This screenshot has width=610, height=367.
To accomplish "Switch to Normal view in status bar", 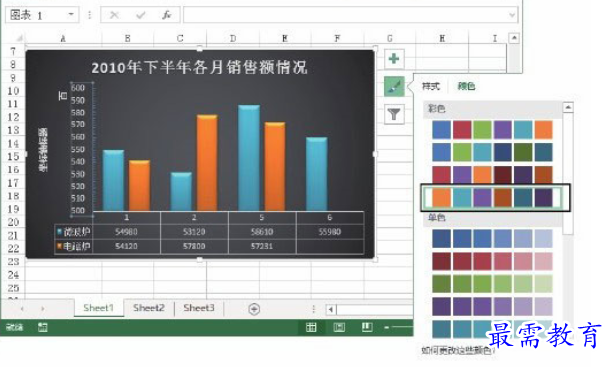I will (x=311, y=327).
